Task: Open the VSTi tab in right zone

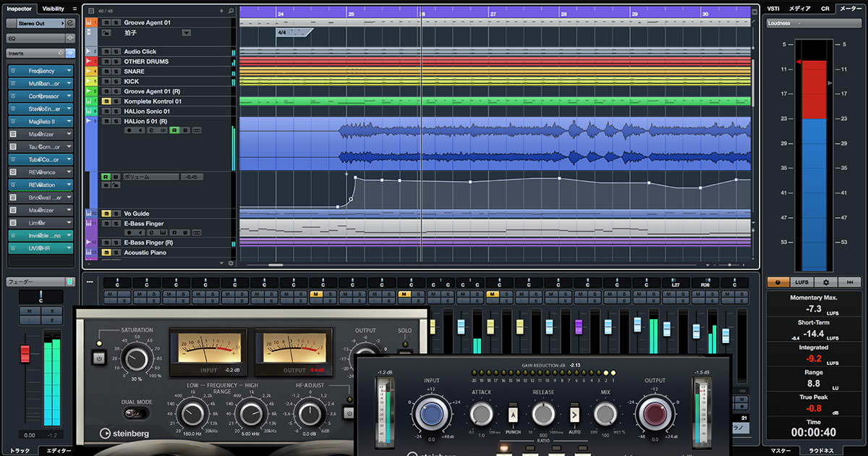Action: pyautogui.click(x=773, y=9)
